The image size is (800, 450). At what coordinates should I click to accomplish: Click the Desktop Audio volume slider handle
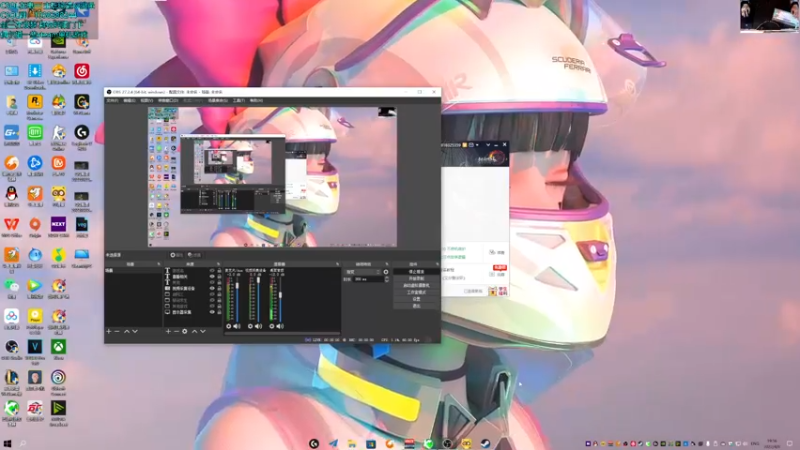point(280,295)
